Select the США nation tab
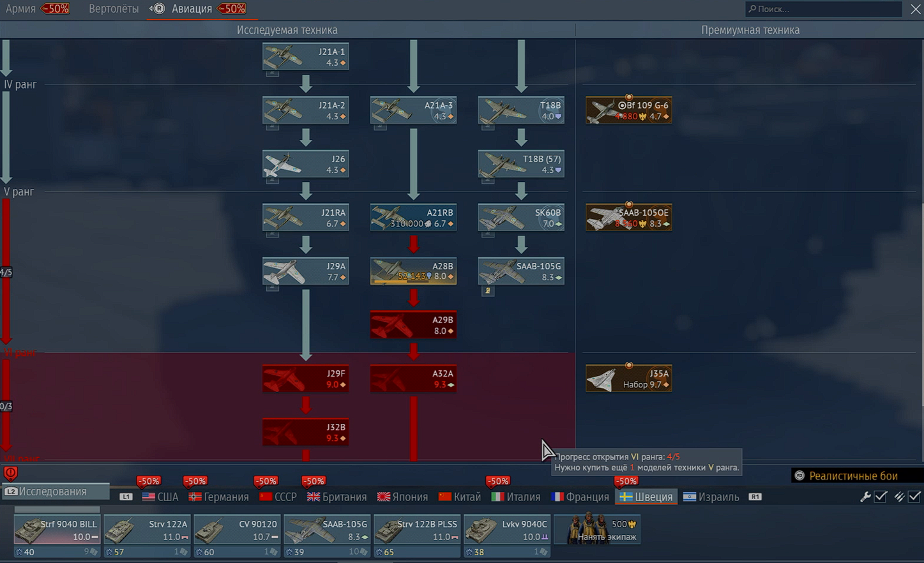The width and height of the screenshot is (924, 563). tap(160, 497)
